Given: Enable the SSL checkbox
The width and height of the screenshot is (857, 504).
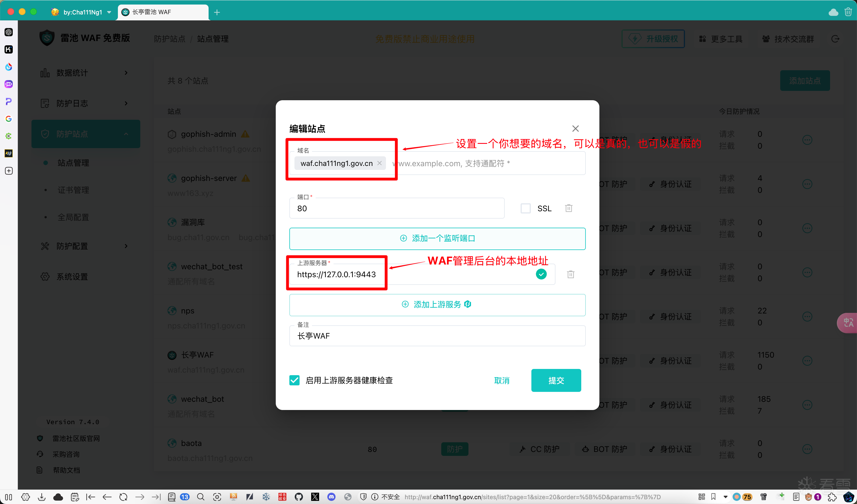Looking at the screenshot, I should point(525,208).
